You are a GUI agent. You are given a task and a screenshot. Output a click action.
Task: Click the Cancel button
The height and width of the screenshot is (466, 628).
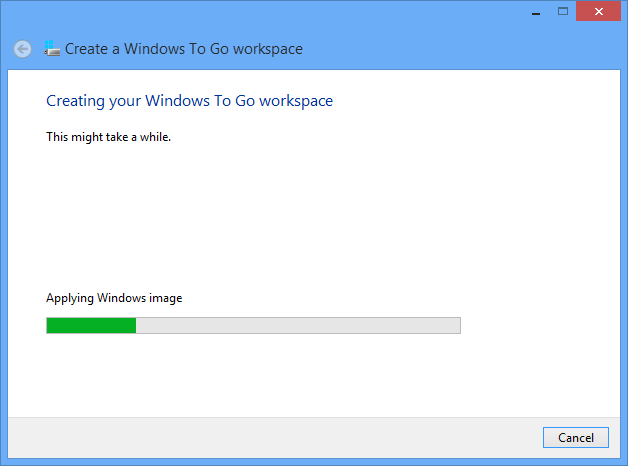point(576,437)
